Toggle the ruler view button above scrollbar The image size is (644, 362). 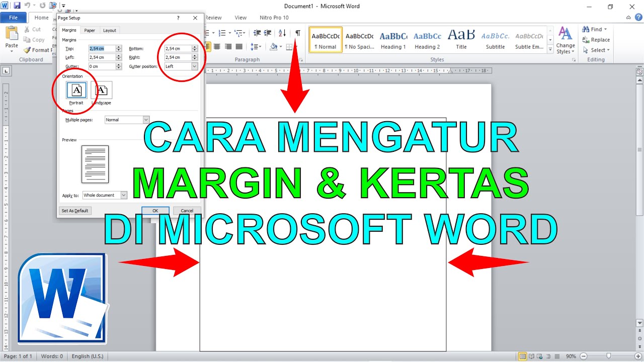tap(640, 72)
